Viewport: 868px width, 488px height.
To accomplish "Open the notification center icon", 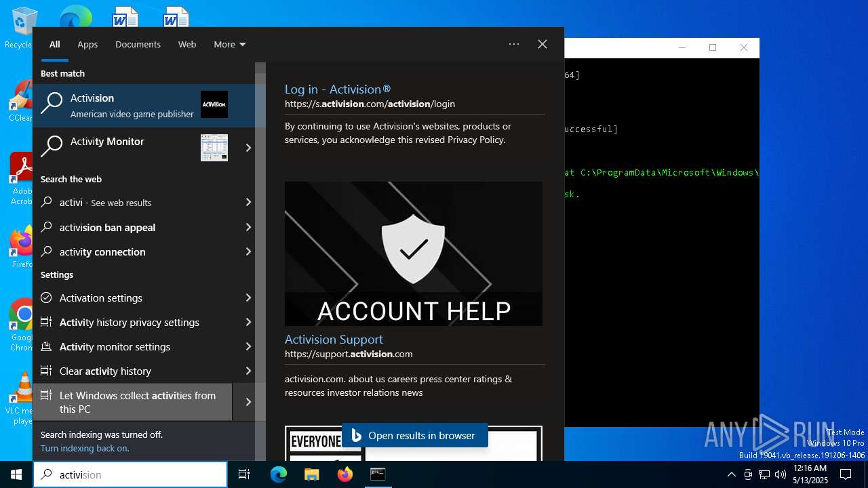I will pos(846,474).
